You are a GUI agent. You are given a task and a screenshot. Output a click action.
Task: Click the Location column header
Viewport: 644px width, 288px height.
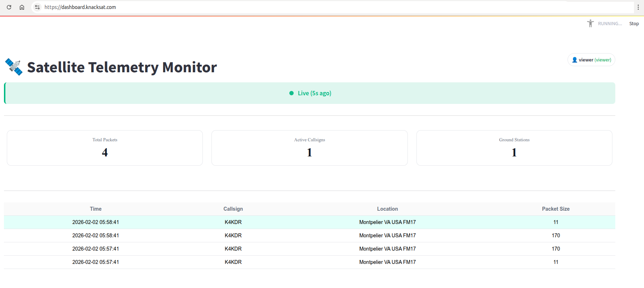pyautogui.click(x=387, y=209)
